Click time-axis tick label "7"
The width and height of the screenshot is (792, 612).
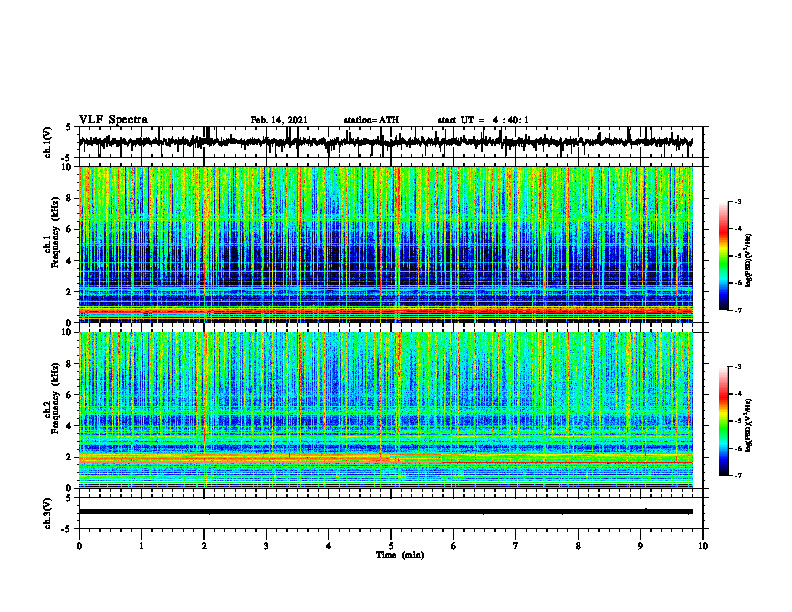[516, 546]
